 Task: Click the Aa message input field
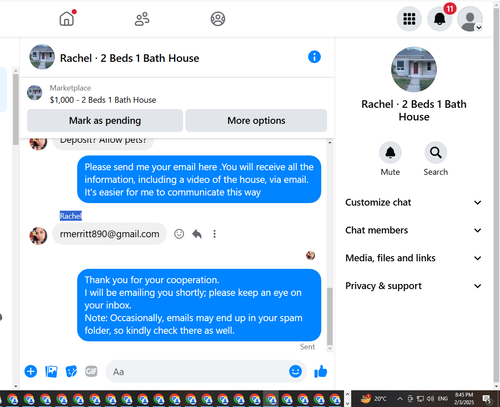197,371
